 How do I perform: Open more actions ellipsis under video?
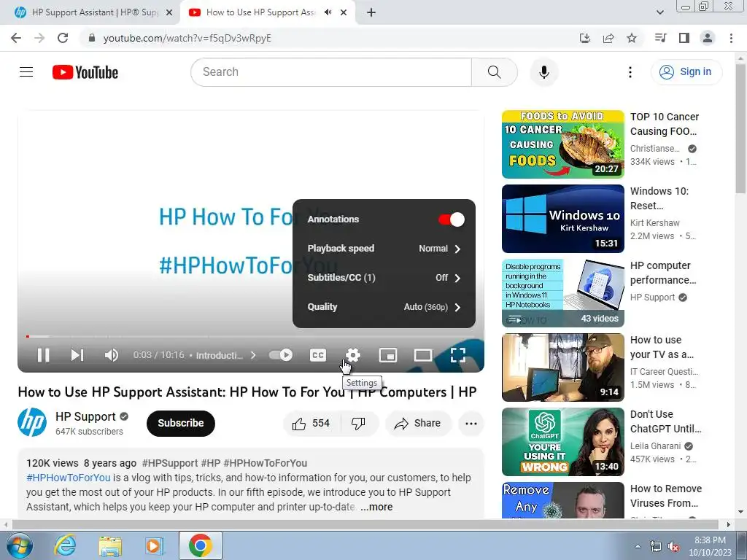click(x=471, y=424)
